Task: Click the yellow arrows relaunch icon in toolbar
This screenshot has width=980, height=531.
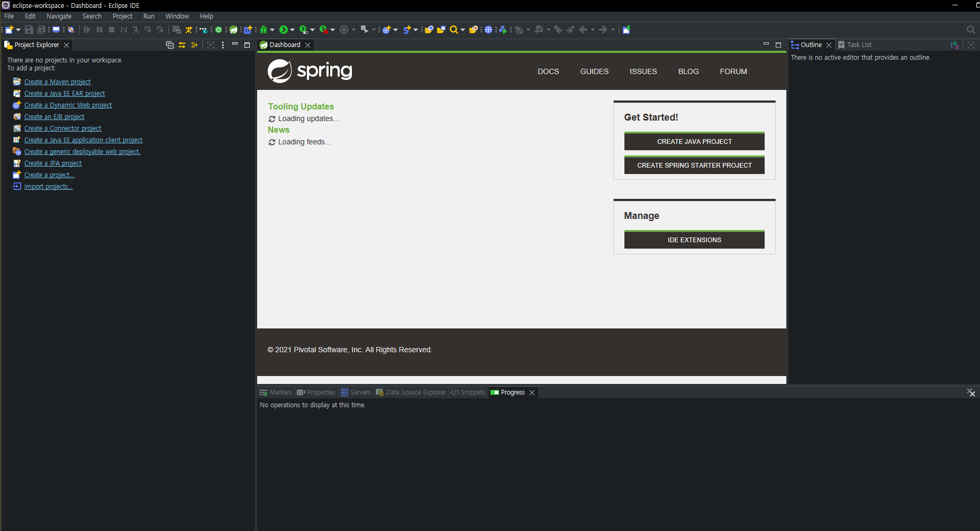Action: tap(188, 30)
